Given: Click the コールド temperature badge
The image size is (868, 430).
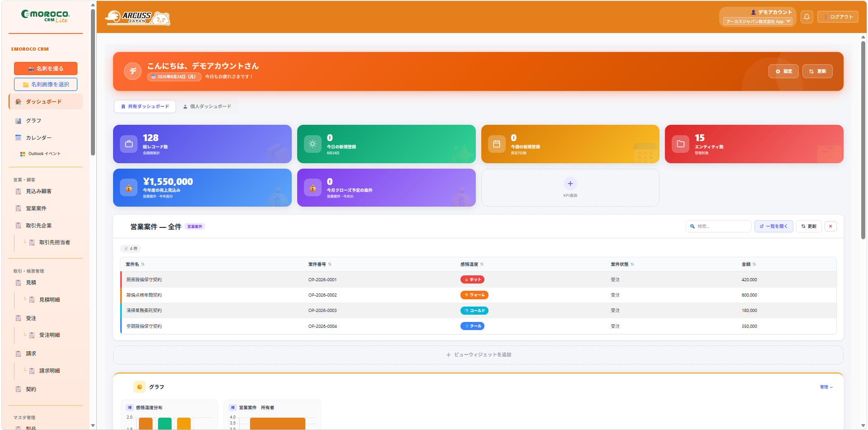Looking at the screenshot, I should click(474, 311).
